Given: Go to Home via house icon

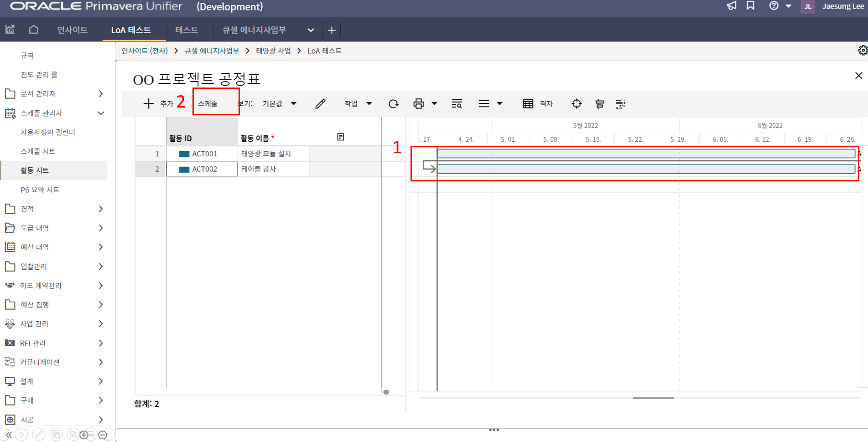Looking at the screenshot, I should click(34, 30).
